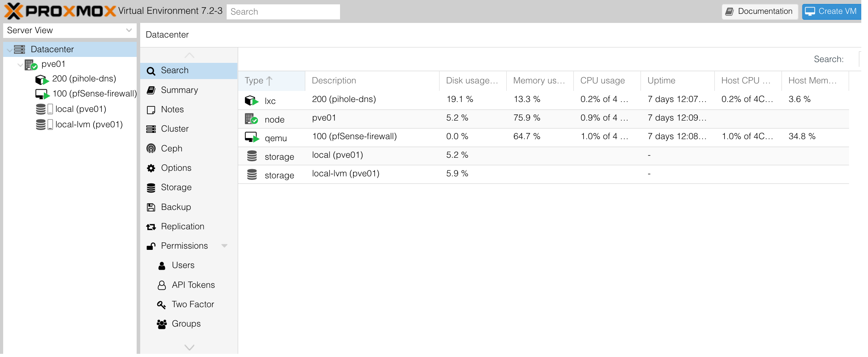
Task: Click the Cluster server icon
Action: click(x=151, y=129)
